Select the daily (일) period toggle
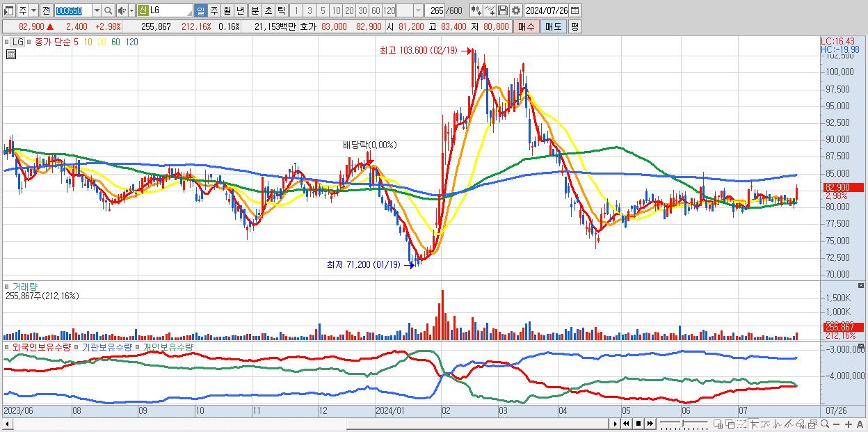 pyautogui.click(x=201, y=10)
